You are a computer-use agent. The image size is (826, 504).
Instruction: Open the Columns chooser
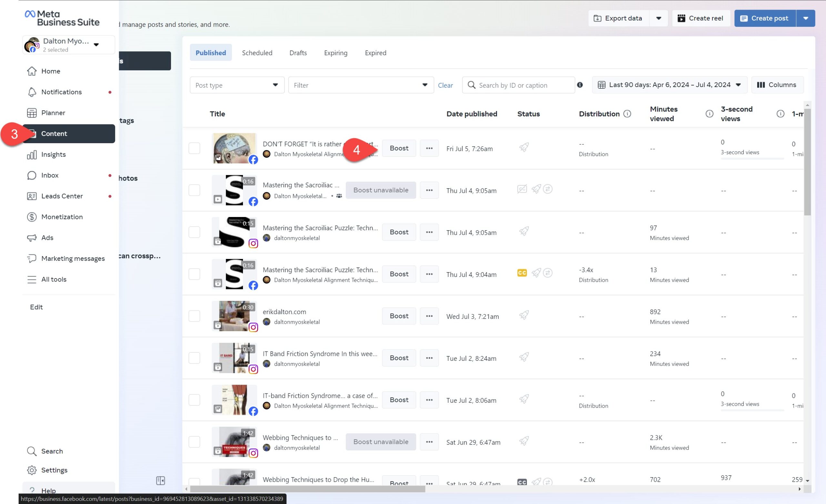click(777, 85)
